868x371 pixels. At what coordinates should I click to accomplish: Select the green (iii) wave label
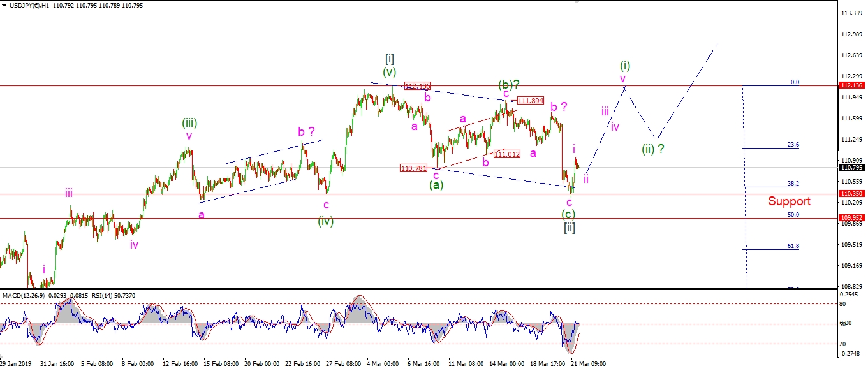(x=189, y=122)
